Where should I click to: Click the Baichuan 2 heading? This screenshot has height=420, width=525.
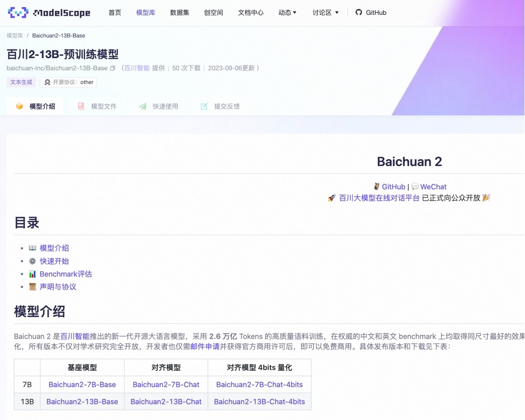[x=409, y=161]
